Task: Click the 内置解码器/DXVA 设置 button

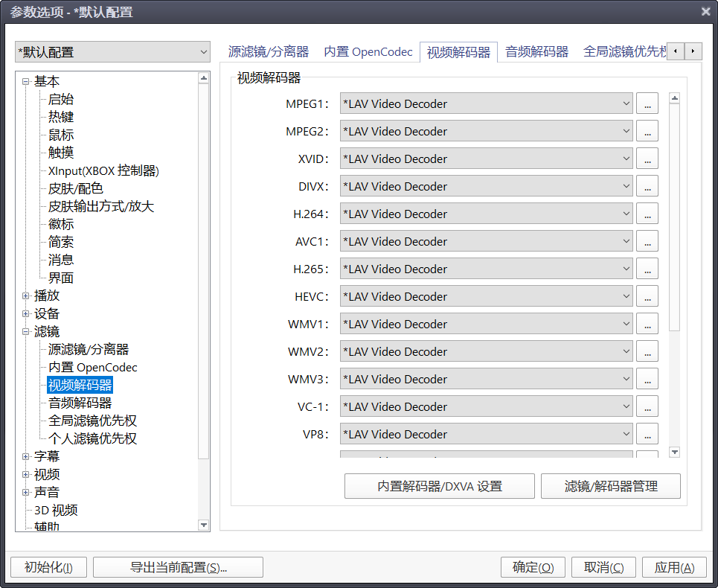Action: click(439, 486)
